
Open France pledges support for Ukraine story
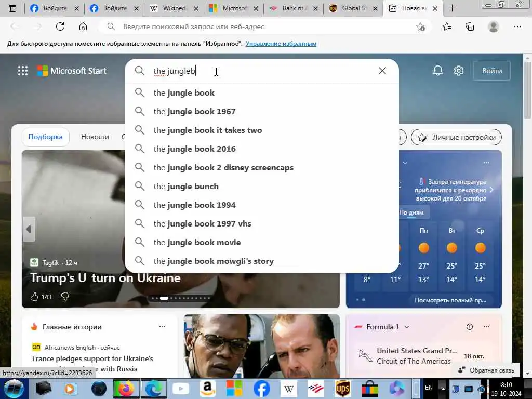click(x=92, y=363)
